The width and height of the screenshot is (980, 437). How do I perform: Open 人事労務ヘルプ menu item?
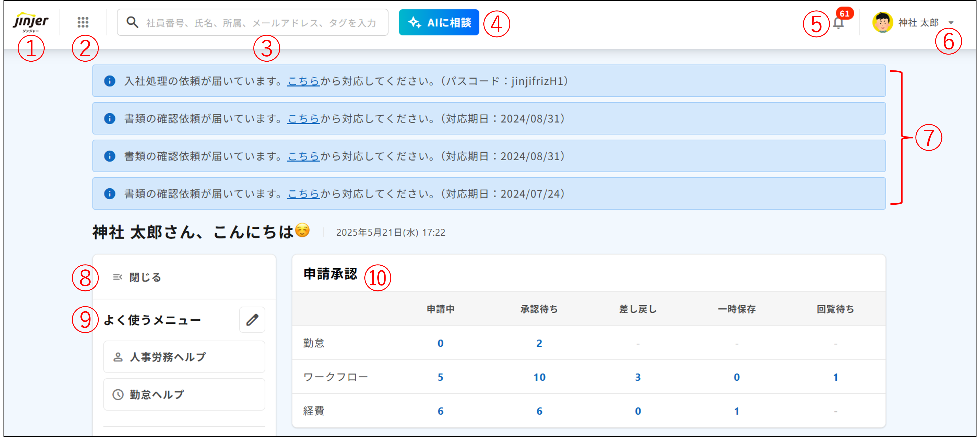184,357
